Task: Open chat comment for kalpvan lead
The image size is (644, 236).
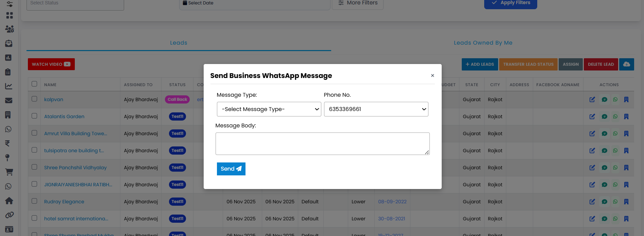Action: [604, 99]
